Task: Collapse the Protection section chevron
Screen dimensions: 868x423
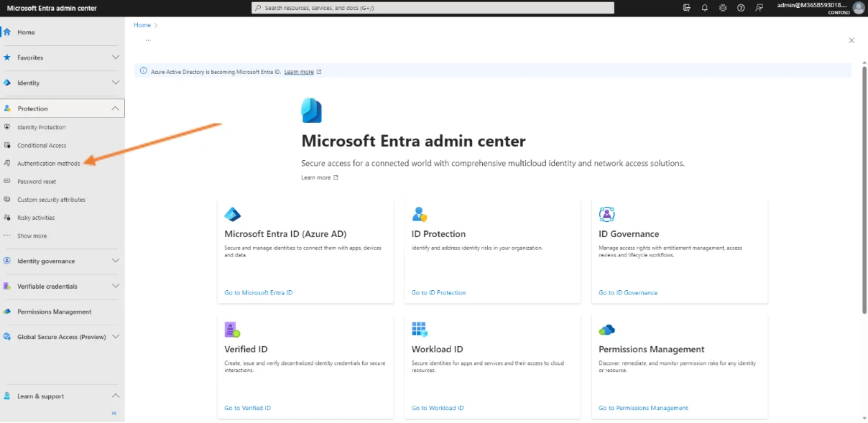Action: point(116,108)
